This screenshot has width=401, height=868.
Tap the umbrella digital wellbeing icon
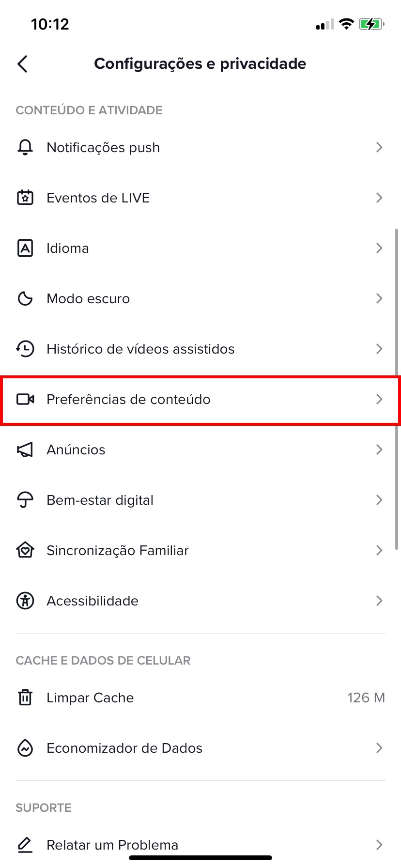(x=25, y=500)
